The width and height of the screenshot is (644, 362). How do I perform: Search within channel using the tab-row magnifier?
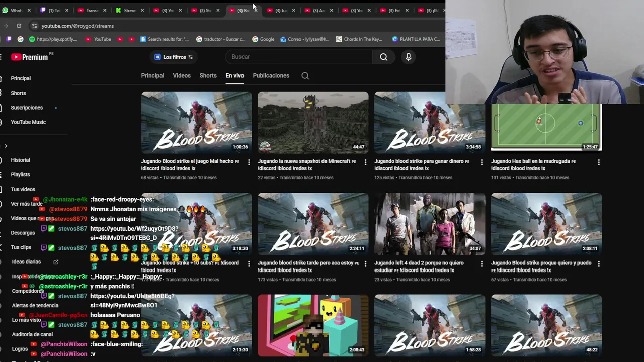coord(305,76)
